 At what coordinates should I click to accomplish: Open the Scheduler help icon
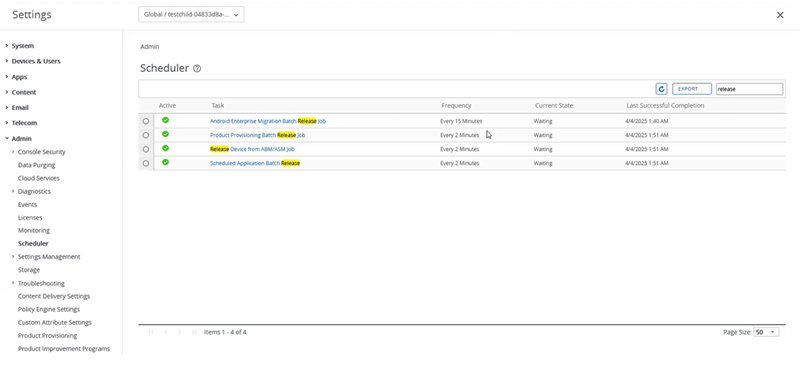click(x=197, y=68)
